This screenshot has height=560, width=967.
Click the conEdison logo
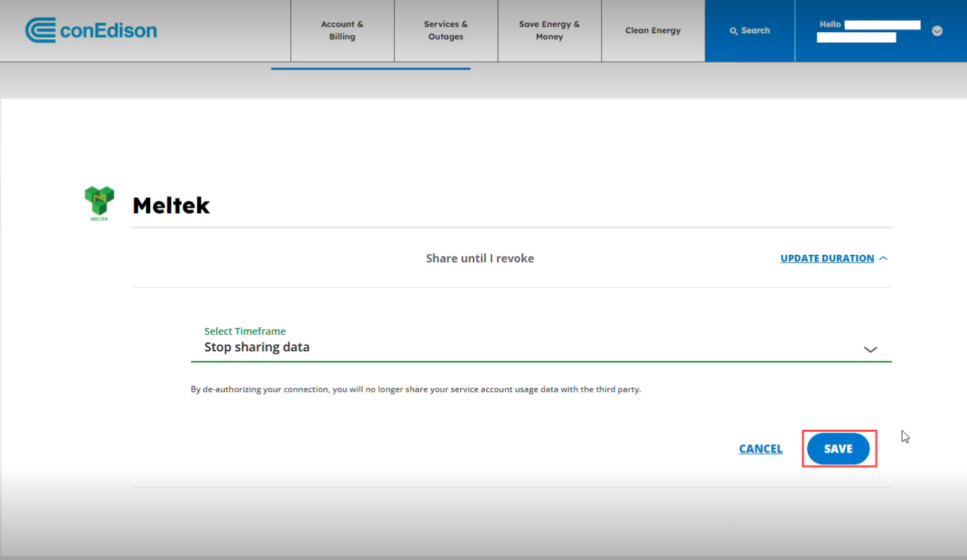pos(91,30)
